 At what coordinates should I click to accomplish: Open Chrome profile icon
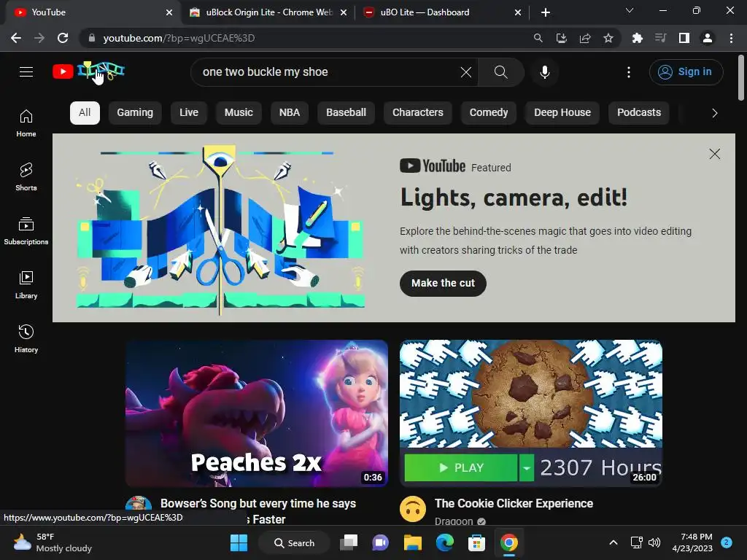pyautogui.click(x=708, y=38)
